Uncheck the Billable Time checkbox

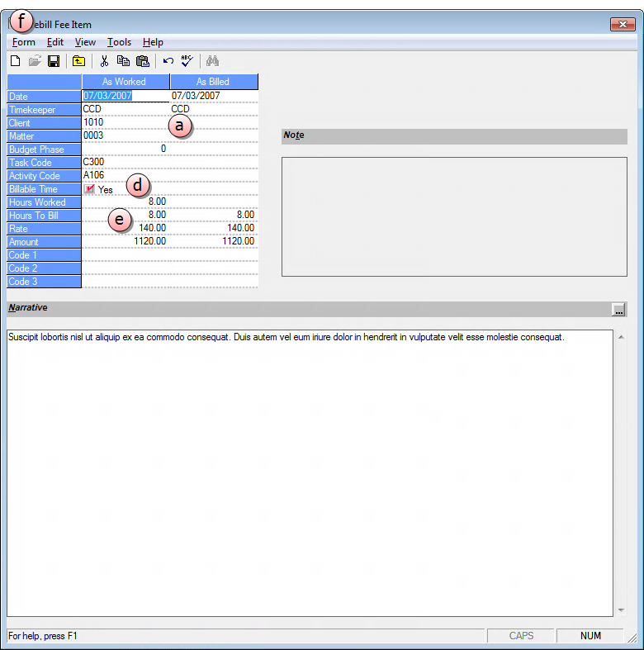pos(89,189)
